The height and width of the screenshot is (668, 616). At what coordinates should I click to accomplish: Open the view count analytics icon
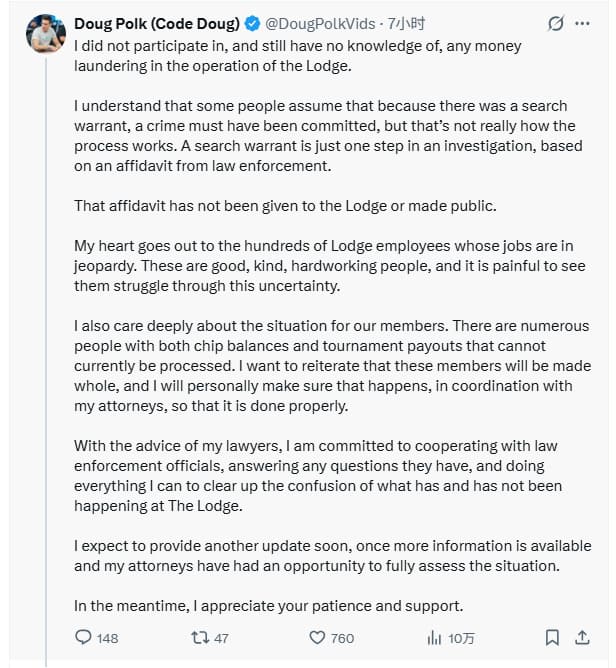pyautogui.click(x=434, y=637)
